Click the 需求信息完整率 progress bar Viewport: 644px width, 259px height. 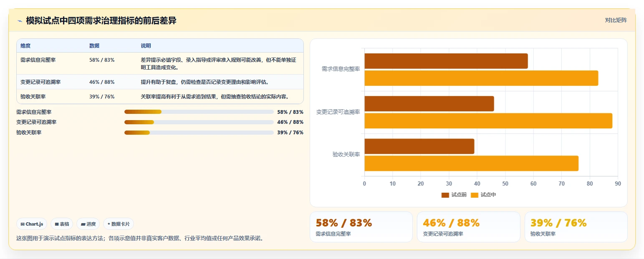199,112
